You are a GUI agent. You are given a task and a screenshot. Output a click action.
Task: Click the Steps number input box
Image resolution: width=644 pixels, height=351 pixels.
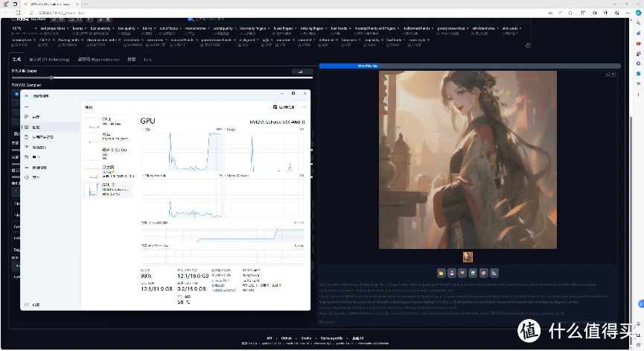[302, 72]
